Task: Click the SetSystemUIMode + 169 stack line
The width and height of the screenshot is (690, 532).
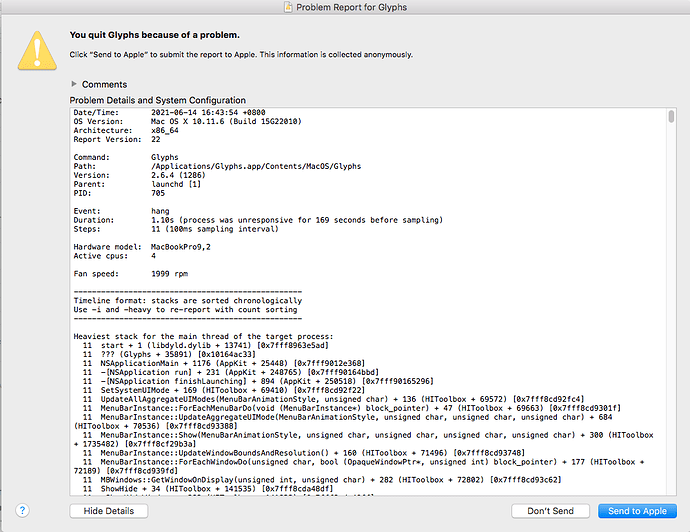Action: click(x=224, y=390)
